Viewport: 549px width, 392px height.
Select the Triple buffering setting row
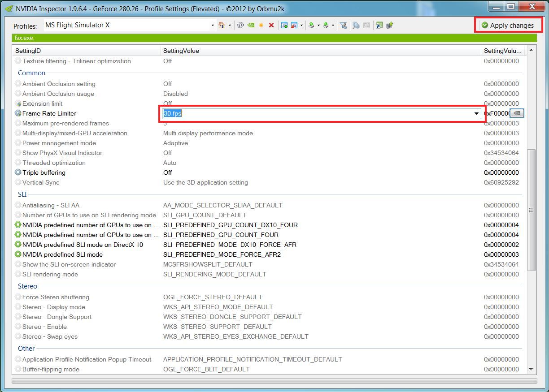tap(268, 172)
